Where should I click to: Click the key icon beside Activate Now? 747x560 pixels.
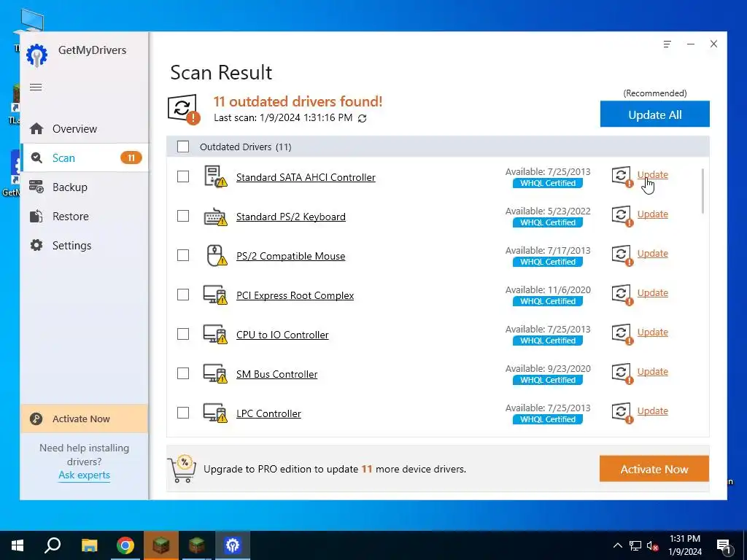click(36, 419)
